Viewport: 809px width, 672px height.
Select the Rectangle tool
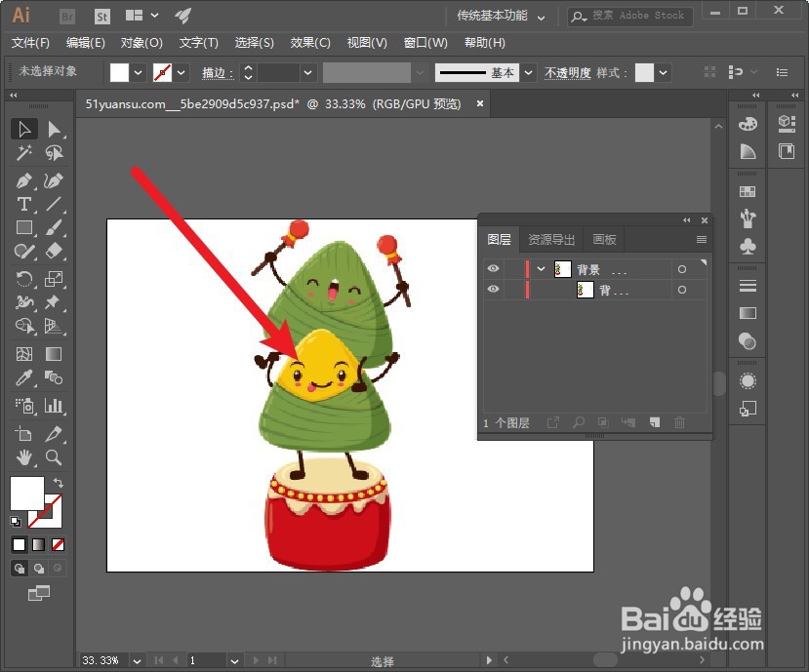(23, 227)
